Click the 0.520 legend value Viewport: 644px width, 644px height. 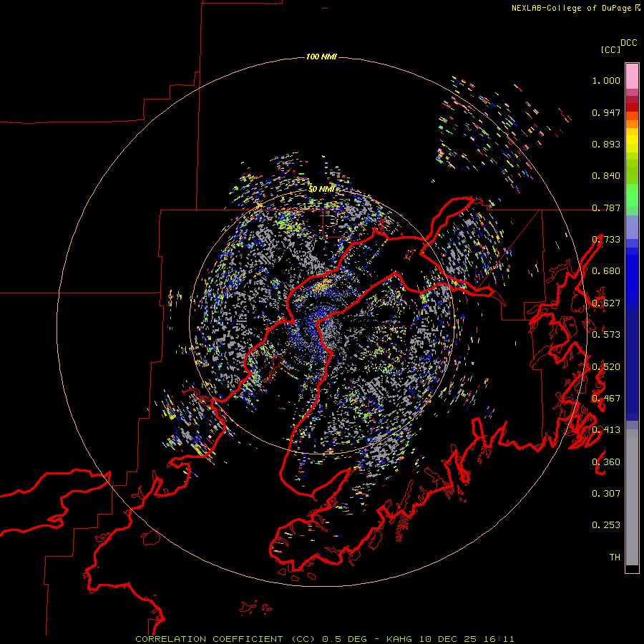click(x=606, y=367)
